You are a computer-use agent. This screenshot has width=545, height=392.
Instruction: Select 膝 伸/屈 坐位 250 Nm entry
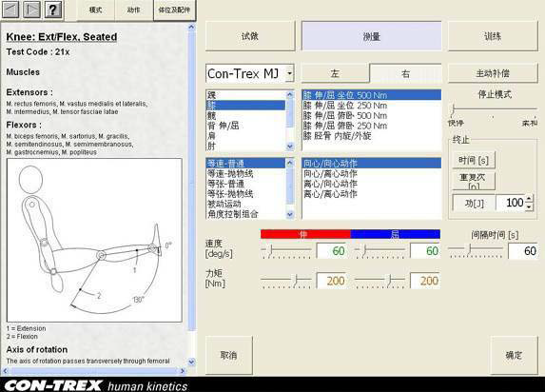[372, 106]
